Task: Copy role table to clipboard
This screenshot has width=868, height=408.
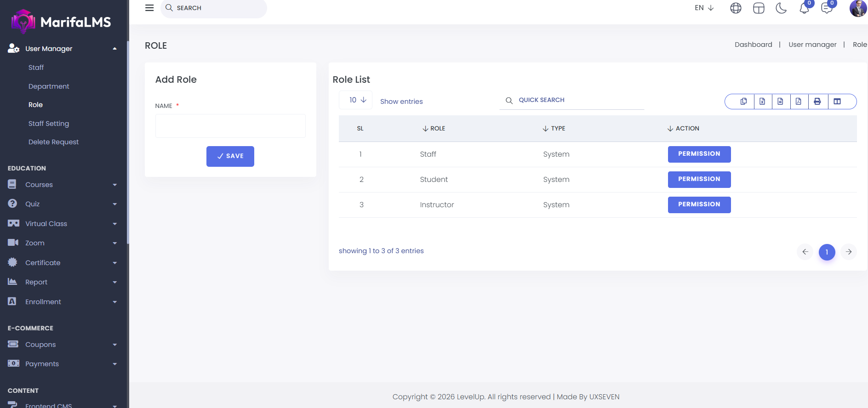Action: (x=743, y=102)
